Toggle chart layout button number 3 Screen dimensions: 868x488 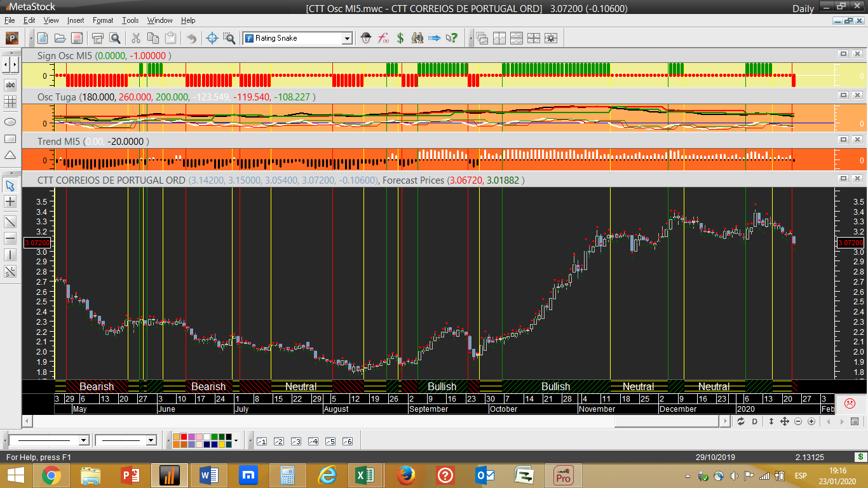click(295, 441)
